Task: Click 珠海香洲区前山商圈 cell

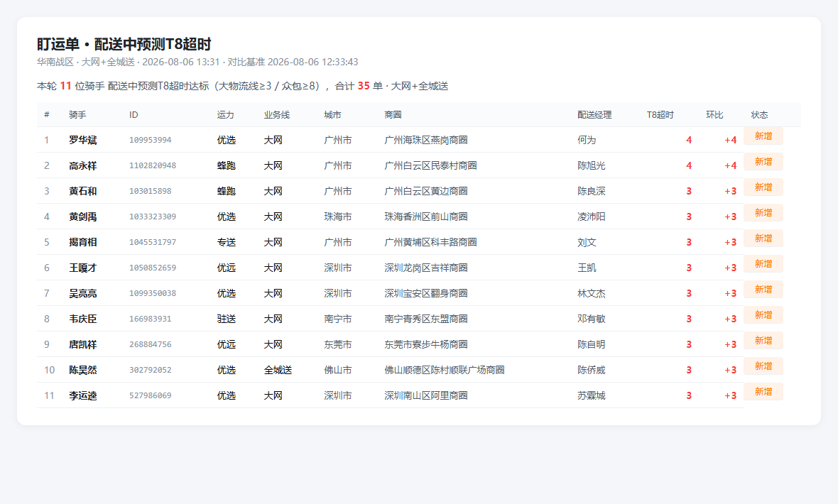Action: (x=426, y=217)
